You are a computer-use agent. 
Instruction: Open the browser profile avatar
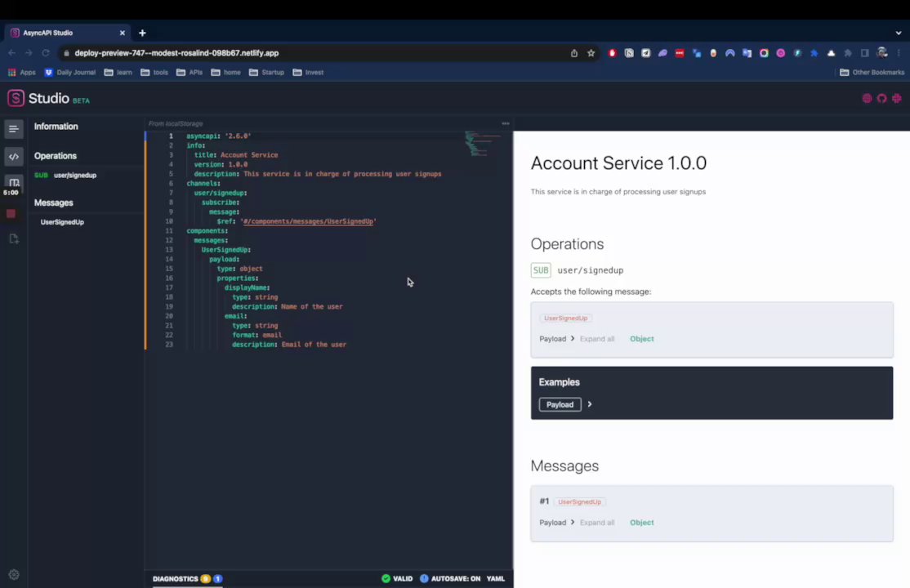[x=882, y=53]
